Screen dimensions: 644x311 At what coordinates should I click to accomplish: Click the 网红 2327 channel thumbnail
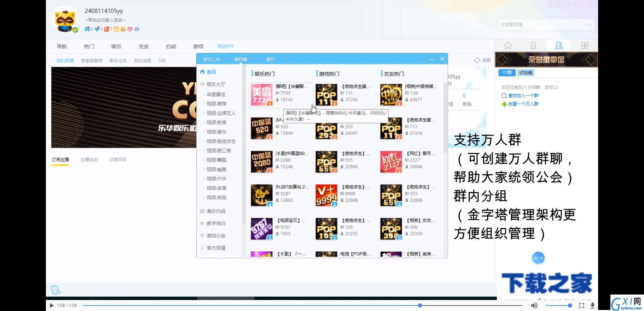point(391,162)
